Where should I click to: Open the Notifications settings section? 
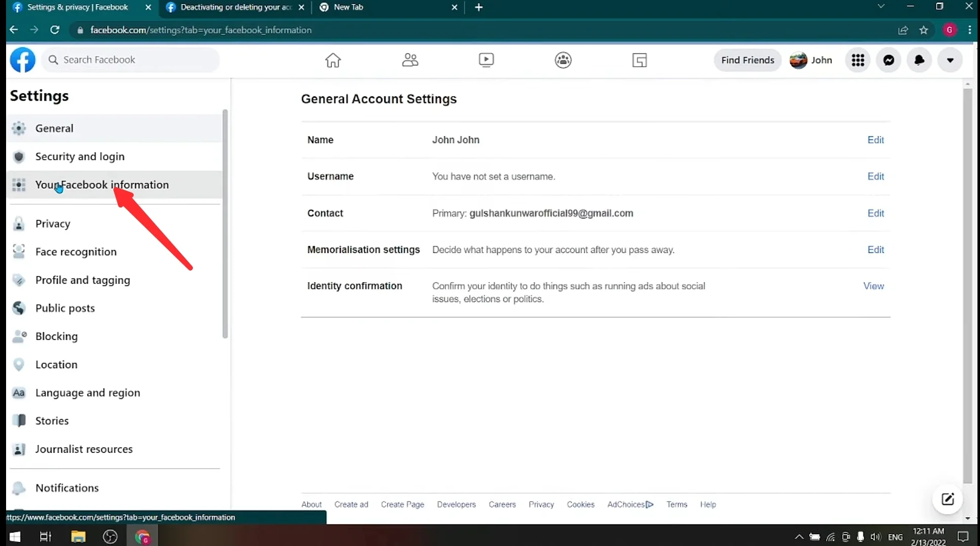coord(67,487)
